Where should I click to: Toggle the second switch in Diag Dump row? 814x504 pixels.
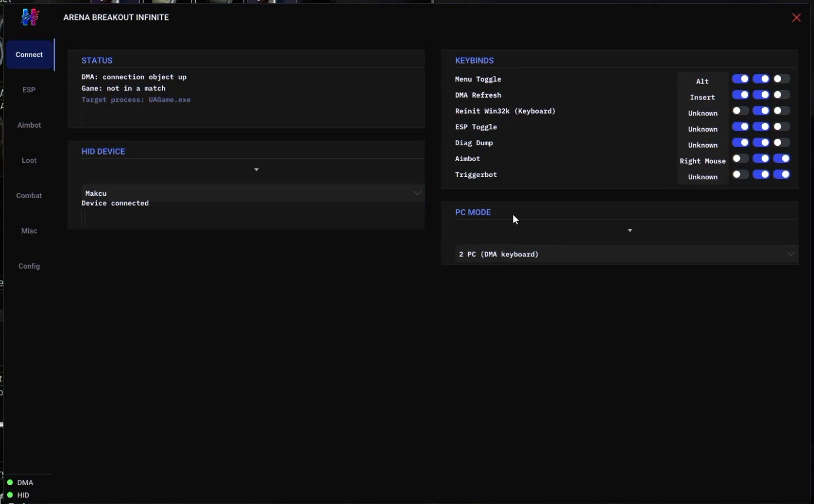(x=761, y=142)
